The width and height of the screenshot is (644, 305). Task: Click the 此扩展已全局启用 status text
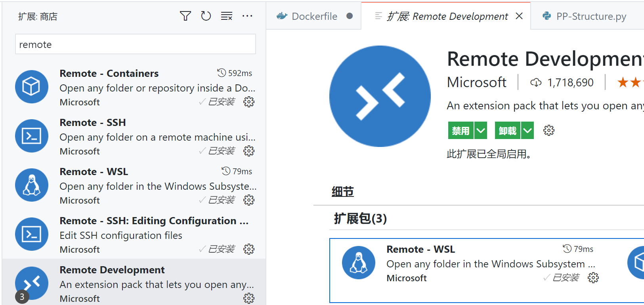489,154
